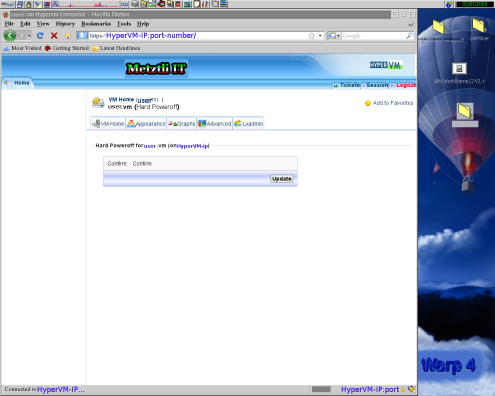Click the user.vm link in Hard Poweroff heading
Viewport: 495px width, 396px height.
155,146
